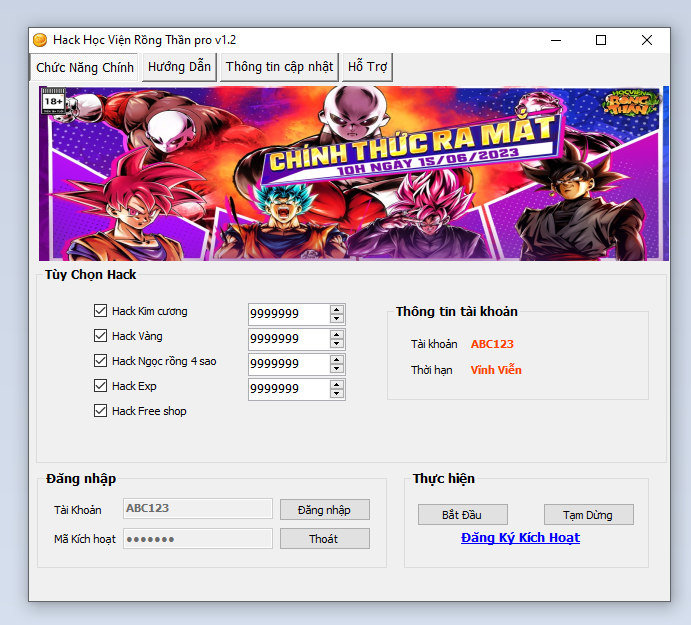The width and height of the screenshot is (691, 625).
Task: Click the 18+ age rating badge
Action: (x=53, y=101)
